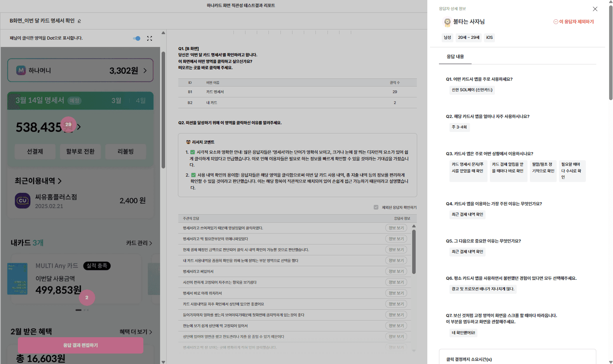Click the 하나머니 M icon
The height and width of the screenshot is (364, 613).
[x=21, y=70]
